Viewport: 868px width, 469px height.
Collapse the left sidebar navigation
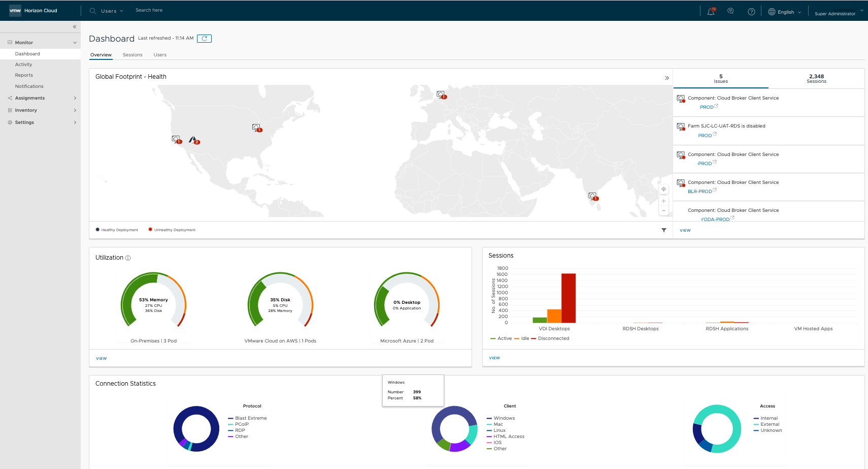(75, 27)
